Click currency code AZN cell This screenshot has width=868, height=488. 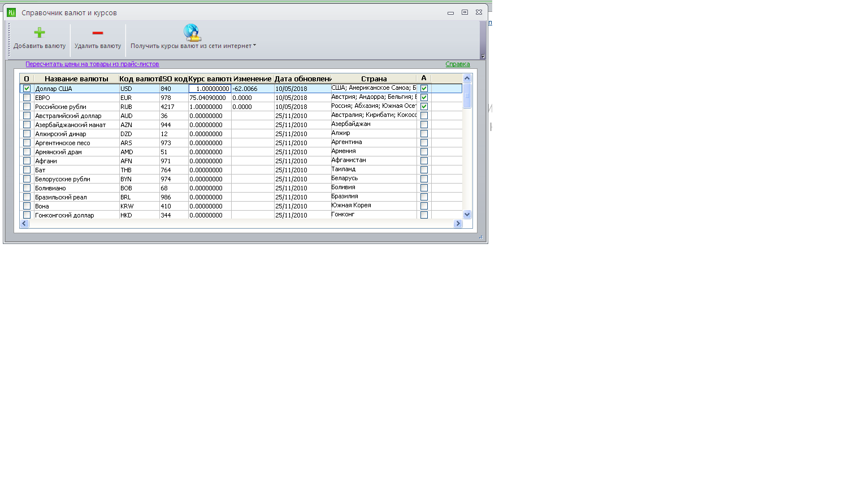[x=139, y=125]
